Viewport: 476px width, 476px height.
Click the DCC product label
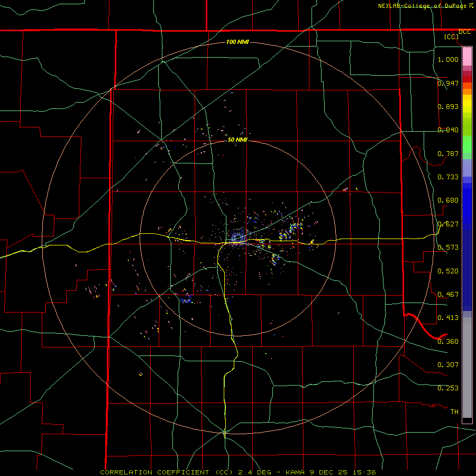click(x=464, y=32)
